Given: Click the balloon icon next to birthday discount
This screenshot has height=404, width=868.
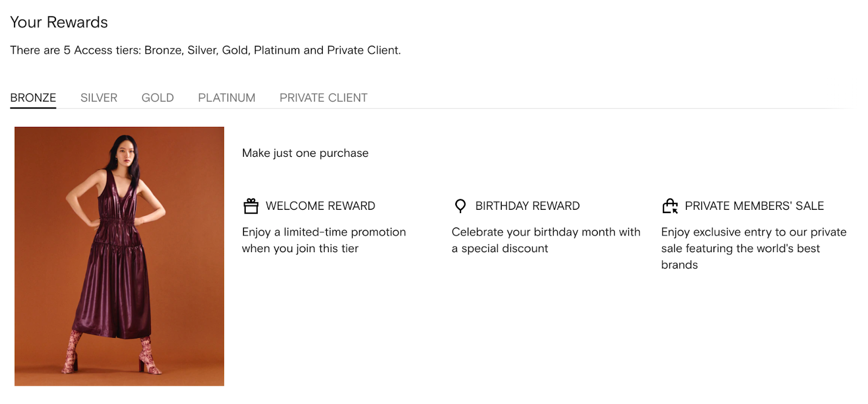Looking at the screenshot, I should click(460, 206).
